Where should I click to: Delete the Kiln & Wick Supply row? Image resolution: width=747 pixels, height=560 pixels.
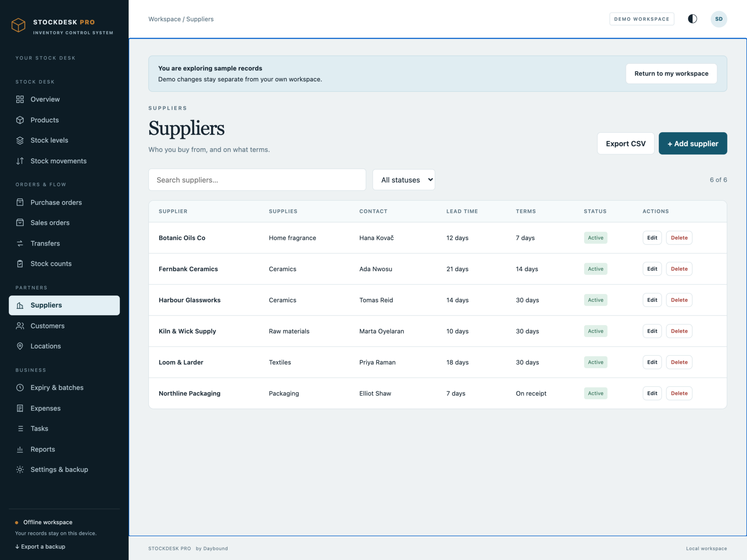pyautogui.click(x=679, y=331)
